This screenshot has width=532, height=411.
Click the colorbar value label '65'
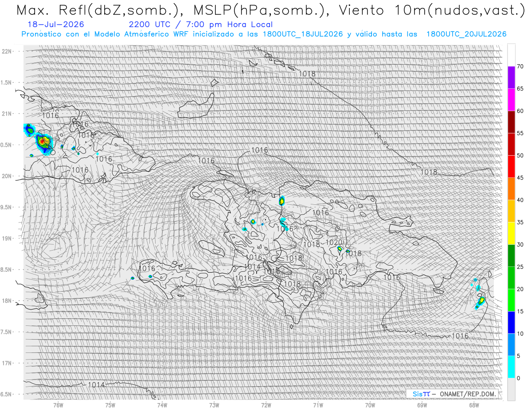520,89
